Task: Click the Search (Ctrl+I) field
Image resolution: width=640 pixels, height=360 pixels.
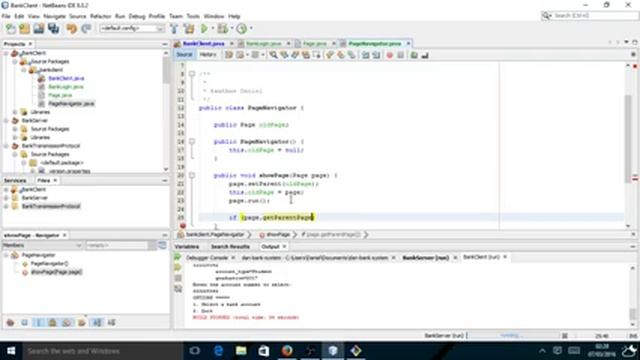Action: [591, 16]
